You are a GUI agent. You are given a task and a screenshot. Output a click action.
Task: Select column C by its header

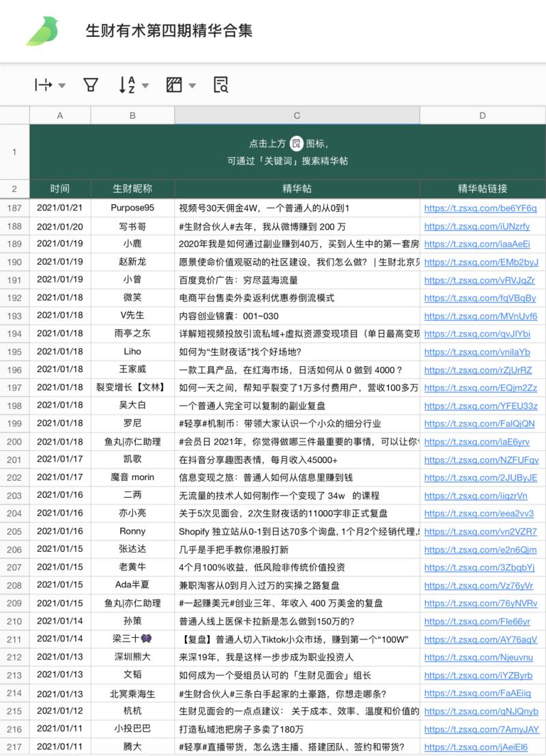tap(296, 115)
